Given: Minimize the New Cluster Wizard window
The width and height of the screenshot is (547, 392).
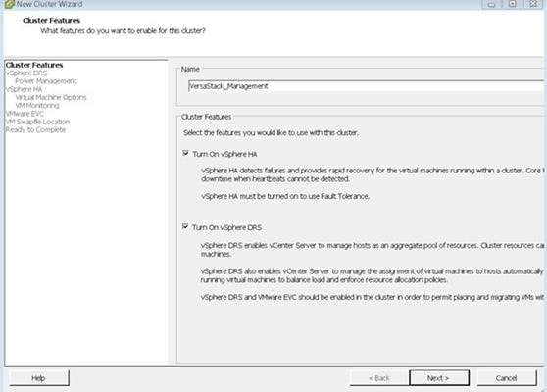Looking at the screenshot, I should (492, 4).
